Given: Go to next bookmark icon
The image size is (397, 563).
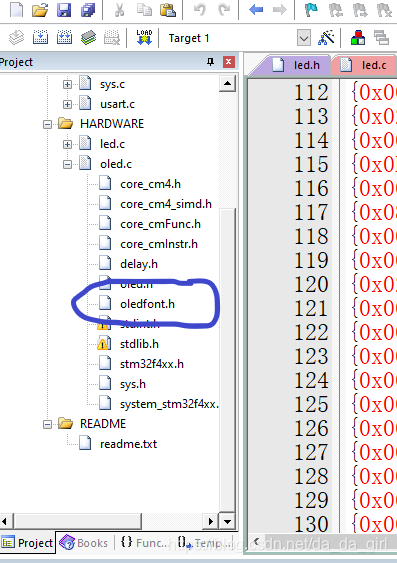Looking at the screenshot, I should click(x=360, y=9).
